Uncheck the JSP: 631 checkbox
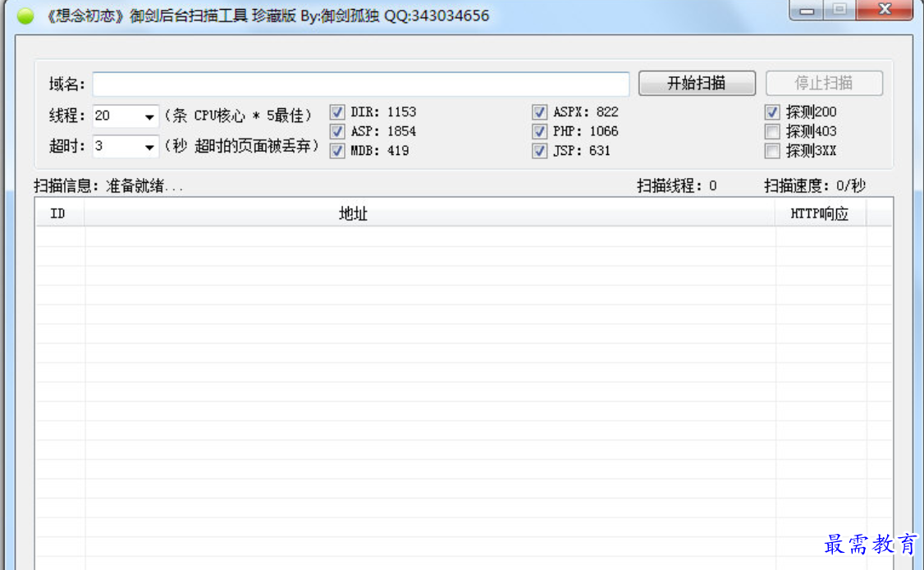This screenshot has width=924, height=570. click(x=539, y=151)
